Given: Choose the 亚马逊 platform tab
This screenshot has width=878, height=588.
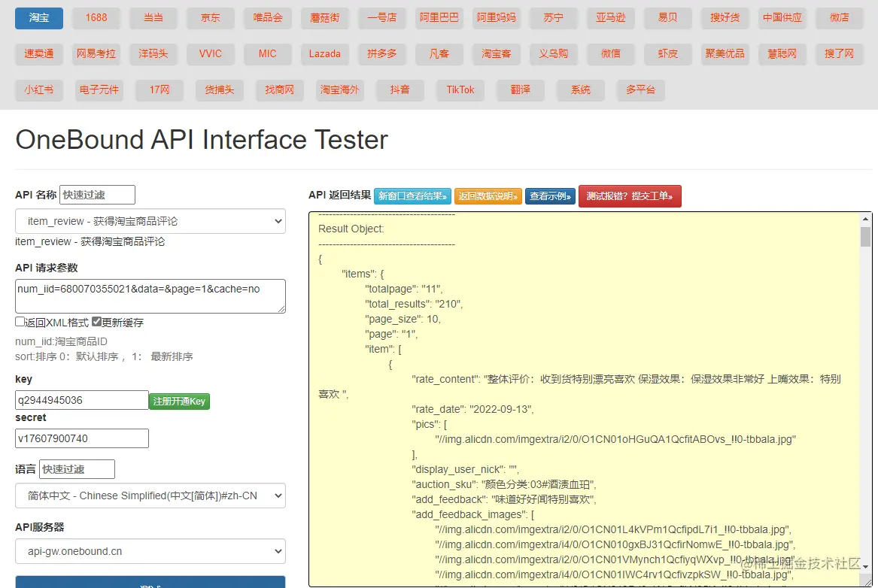Looking at the screenshot, I should pos(610,18).
